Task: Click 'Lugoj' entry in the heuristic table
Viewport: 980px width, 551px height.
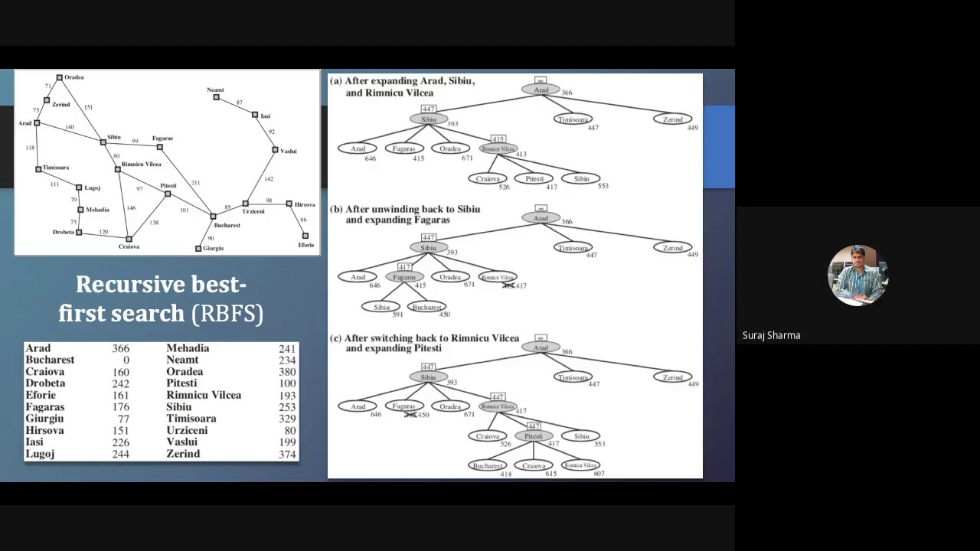Action: [x=40, y=454]
